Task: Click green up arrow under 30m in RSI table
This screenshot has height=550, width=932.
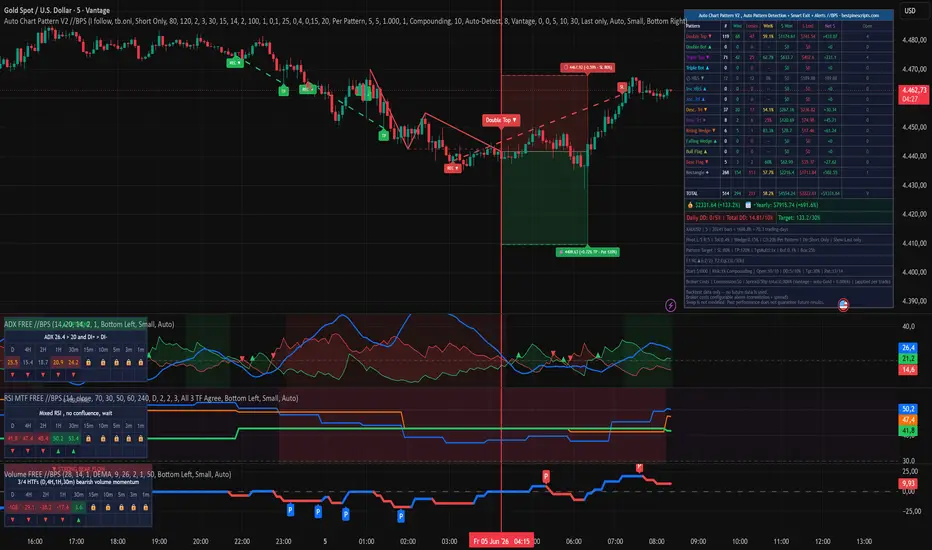Action: pos(73,451)
